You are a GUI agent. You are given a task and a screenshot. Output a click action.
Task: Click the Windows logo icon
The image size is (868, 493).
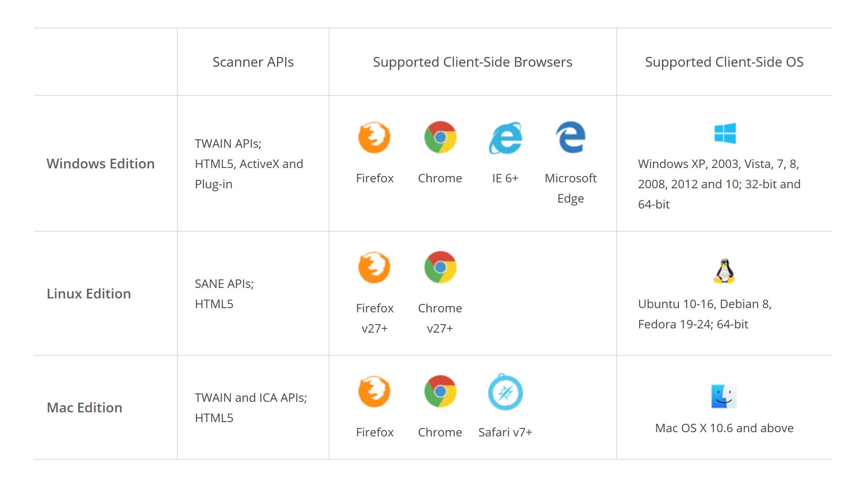coord(725,133)
